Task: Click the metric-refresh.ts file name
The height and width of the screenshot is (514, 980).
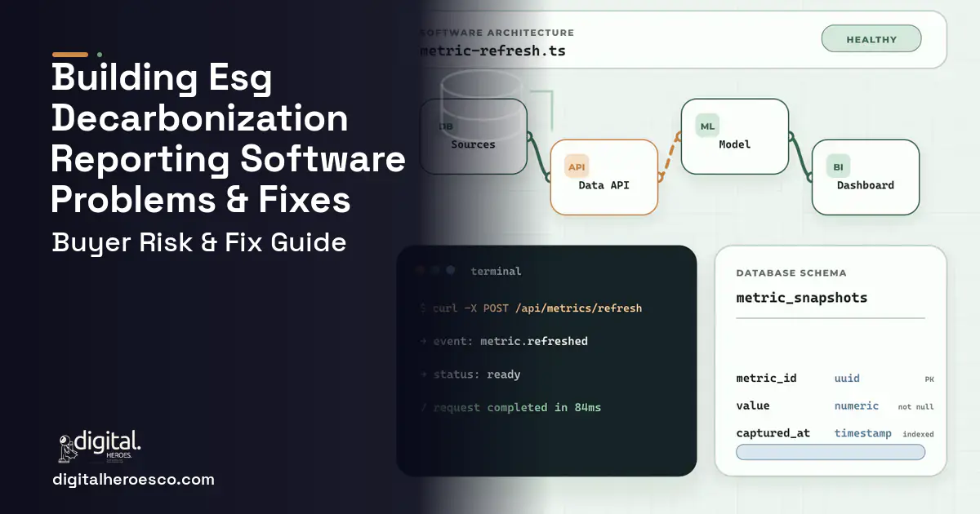Action: (492, 51)
